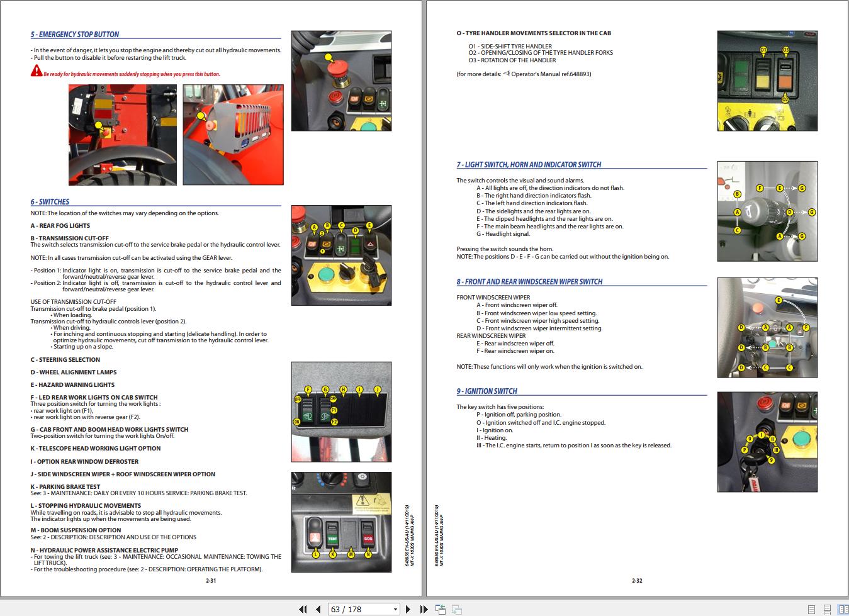This screenshot has height=616, width=849.
Task: Go back to the previous view
Action: pos(441,608)
